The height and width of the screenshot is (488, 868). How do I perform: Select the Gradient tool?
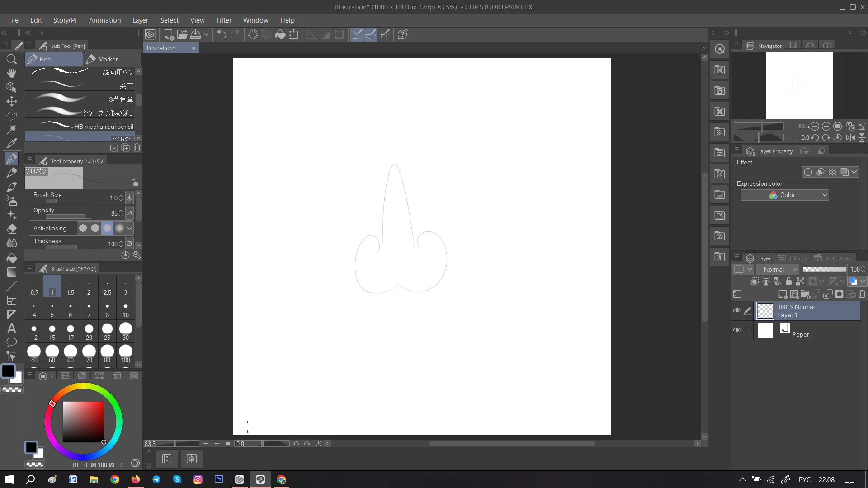[12, 272]
